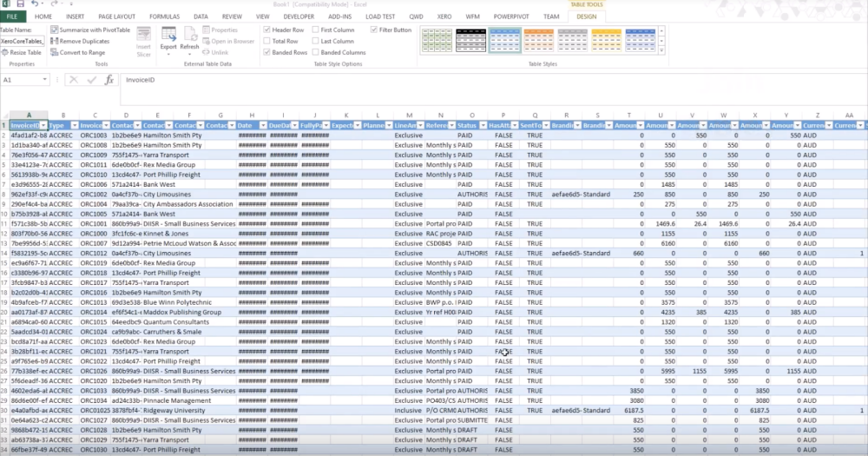Image resolution: width=868 pixels, height=456 pixels.
Task: Switch to the DESIGN table tools tab
Action: coord(586,17)
